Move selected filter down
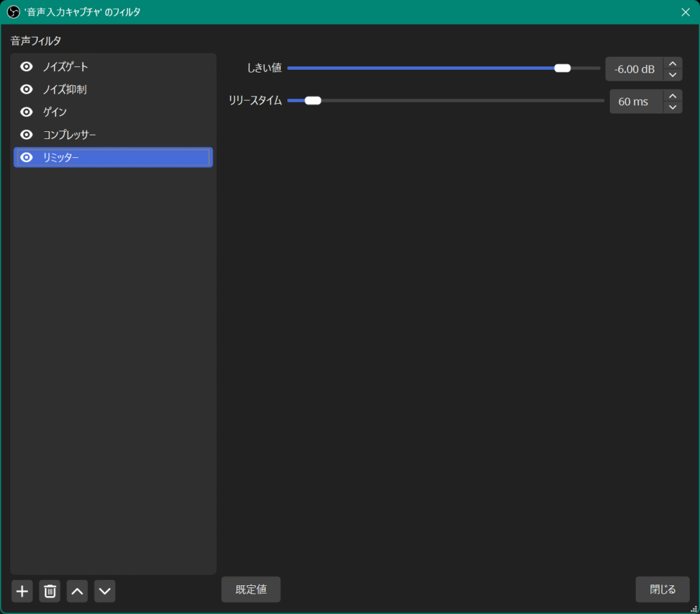Screen dimensions: 700x614 pyautogui.click(x=105, y=591)
